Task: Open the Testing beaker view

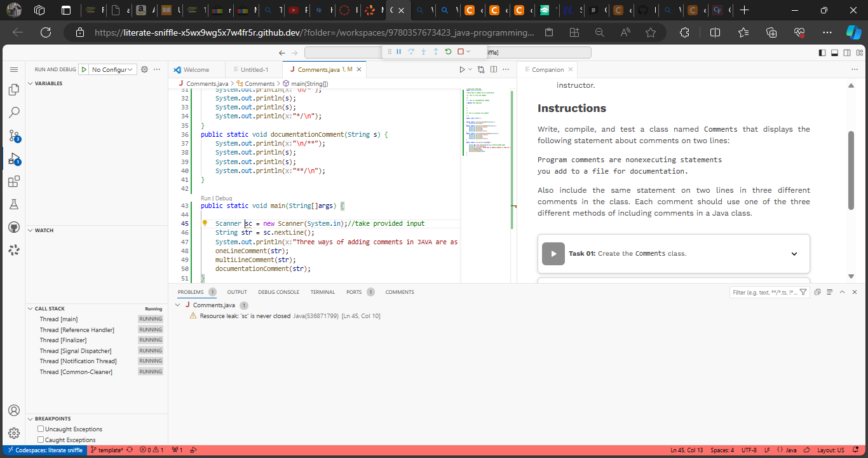Action: pyautogui.click(x=14, y=204)
